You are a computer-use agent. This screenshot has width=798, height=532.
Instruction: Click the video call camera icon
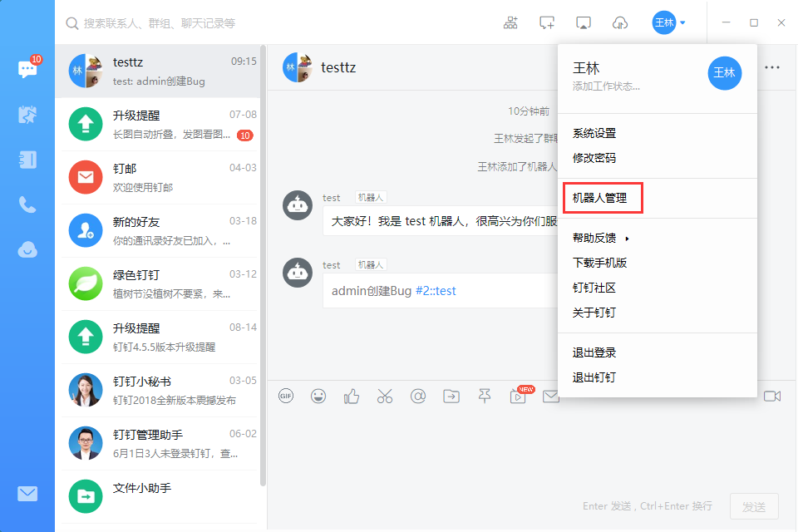(772, 396)
